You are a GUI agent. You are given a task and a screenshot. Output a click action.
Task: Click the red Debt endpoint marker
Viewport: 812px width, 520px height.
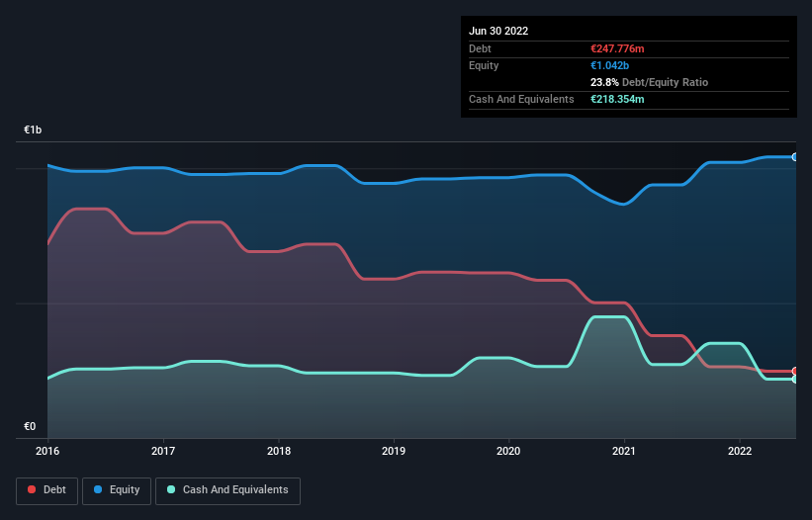click(x=795, y=371)
